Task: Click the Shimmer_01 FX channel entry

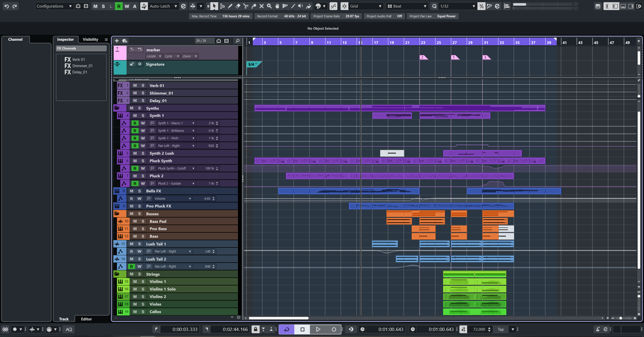Action: (x=82, y=66)
